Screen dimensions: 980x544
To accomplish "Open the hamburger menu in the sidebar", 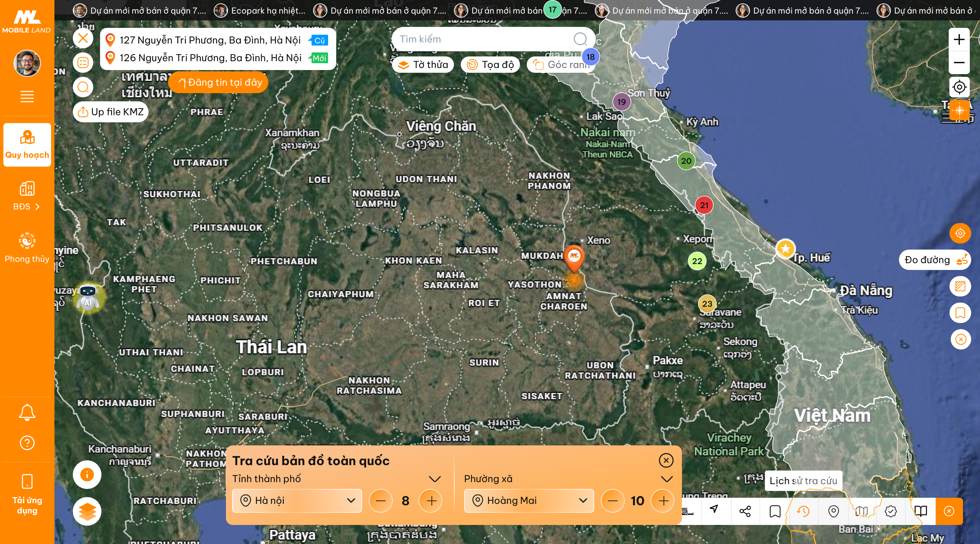I will (x=27, y=97).
